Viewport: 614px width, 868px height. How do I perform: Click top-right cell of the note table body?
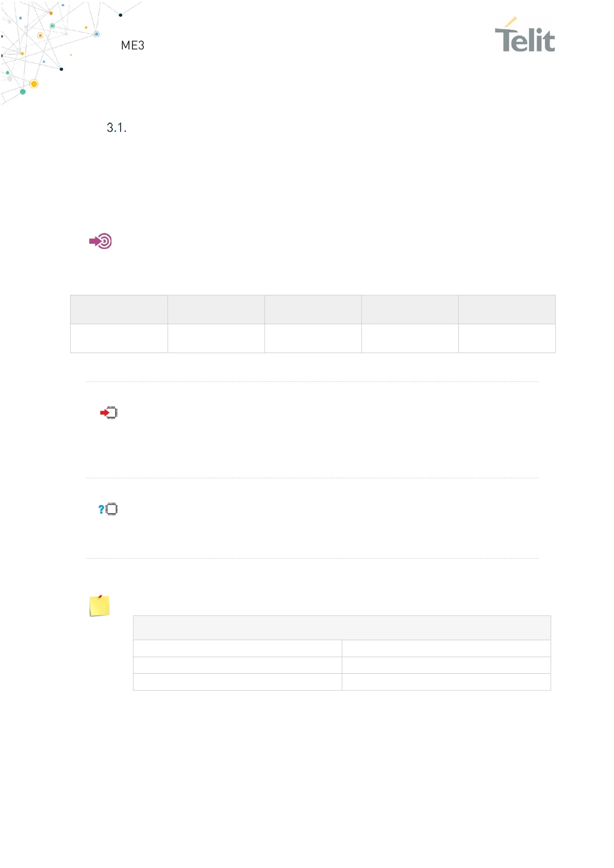[446, 648]
